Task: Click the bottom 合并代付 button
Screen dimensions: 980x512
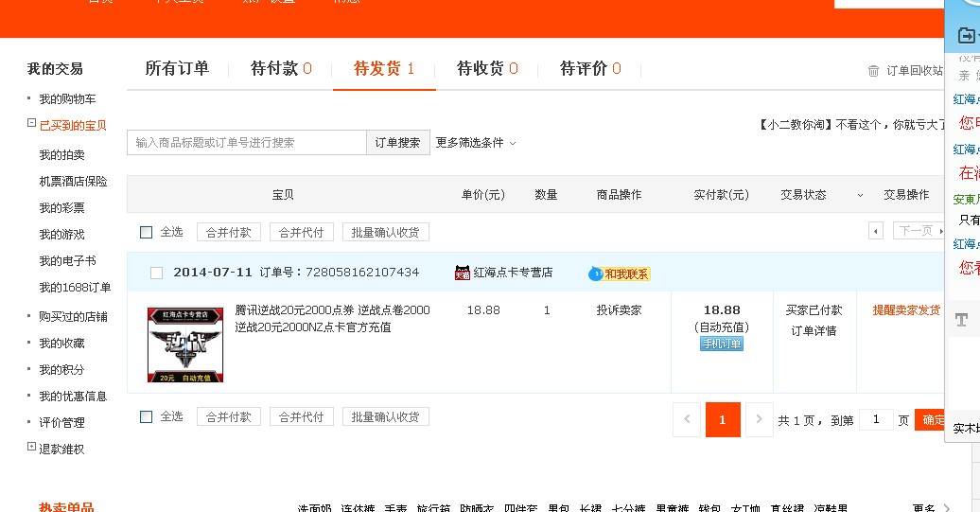Action: [x=301, y=417]
